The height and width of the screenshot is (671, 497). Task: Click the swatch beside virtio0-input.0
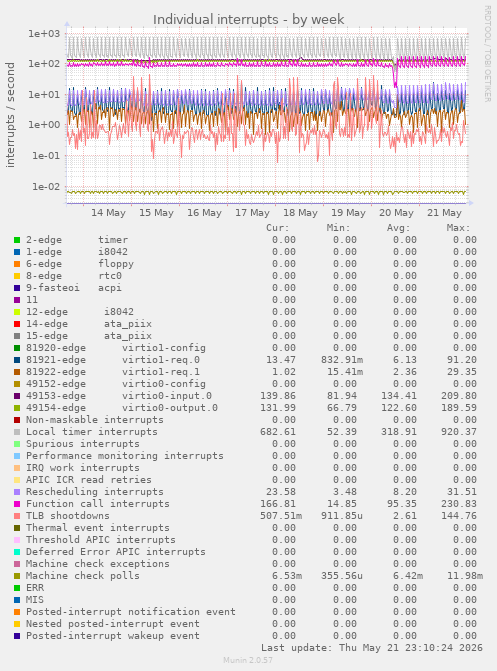click(x=17, y=396)
